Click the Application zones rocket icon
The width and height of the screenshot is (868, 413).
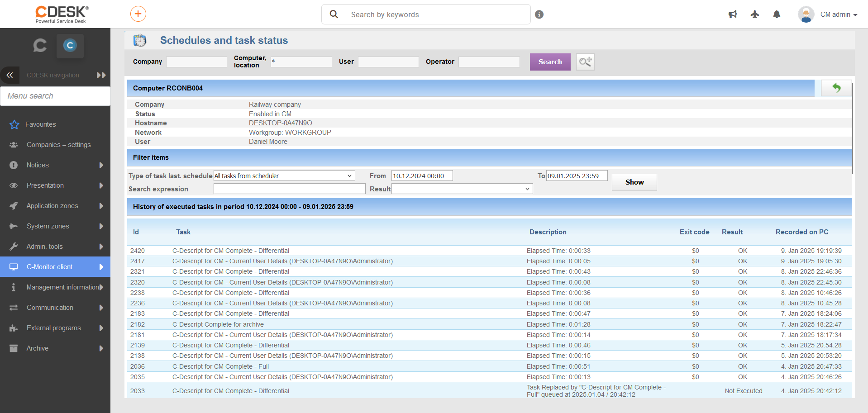pos(14,206)
